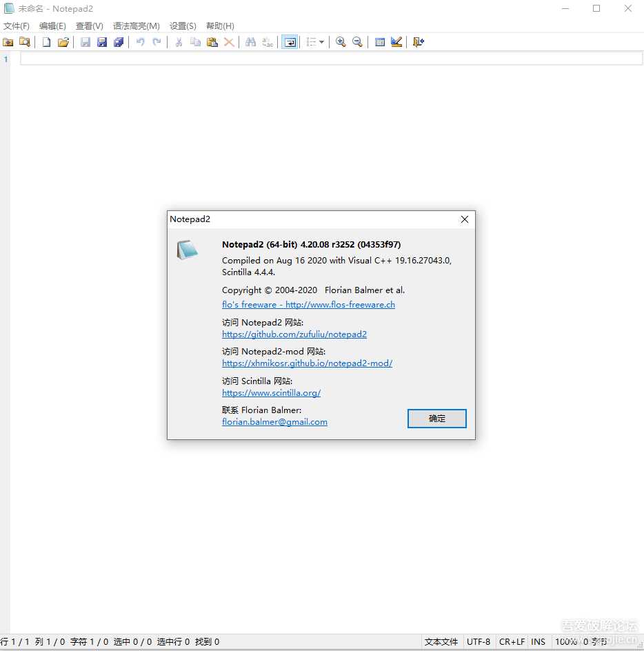This screenshot has height=651, width=644.
Task: Click the Notepad2 logo in About dialog
Action: (x=188, y=250)
